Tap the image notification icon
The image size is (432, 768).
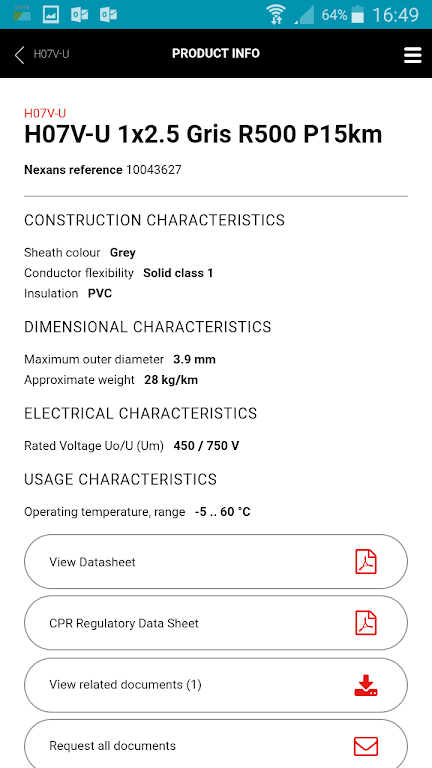pyautogui.click(x=51, y=14)
